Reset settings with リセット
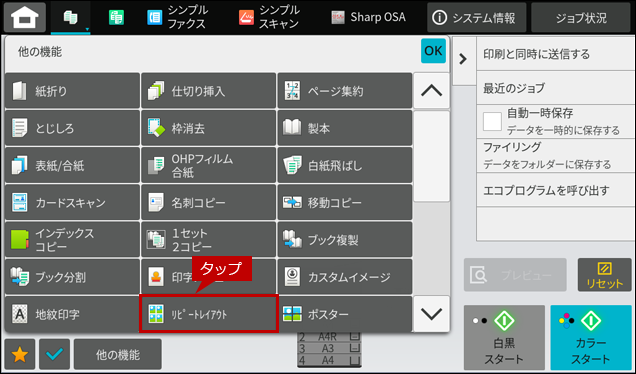This screenshot has width=636, height=374. tap(604, 275)
